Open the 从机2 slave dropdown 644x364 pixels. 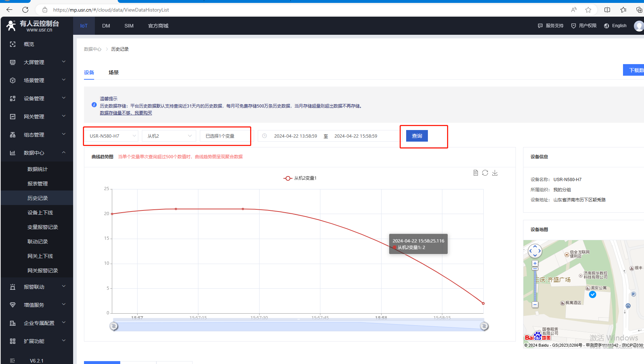tap(169, 136)
